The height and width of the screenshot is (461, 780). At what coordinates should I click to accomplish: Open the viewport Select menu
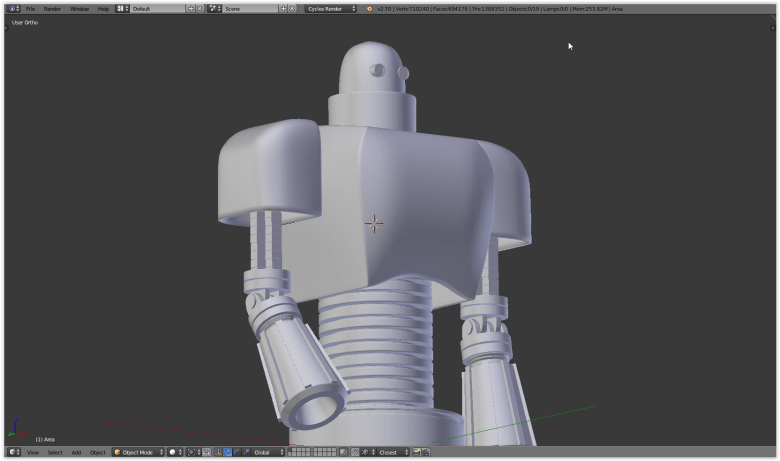click(55, 452)
